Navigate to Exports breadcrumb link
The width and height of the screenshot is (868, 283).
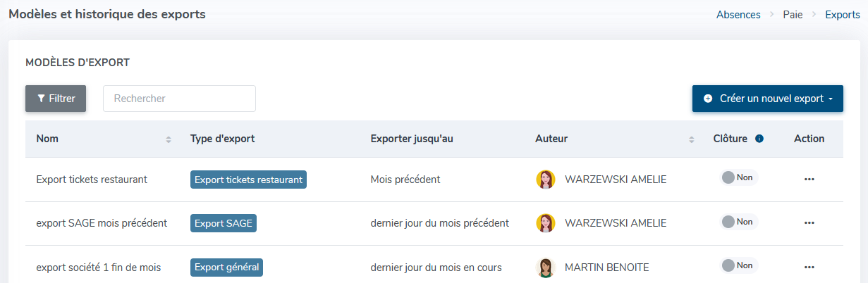click(x=842, y=15)
